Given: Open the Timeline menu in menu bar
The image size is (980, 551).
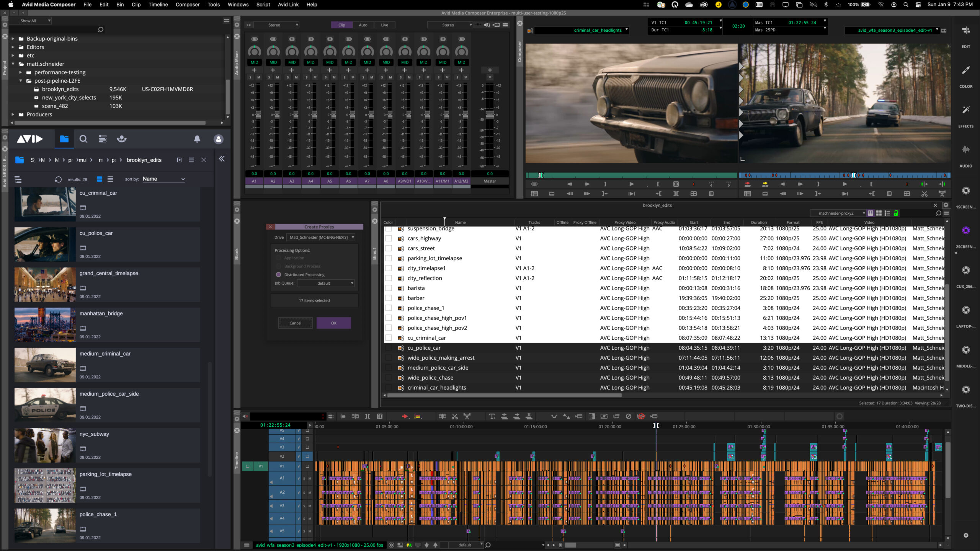Looking at the screenshot, I should (158, 5).
